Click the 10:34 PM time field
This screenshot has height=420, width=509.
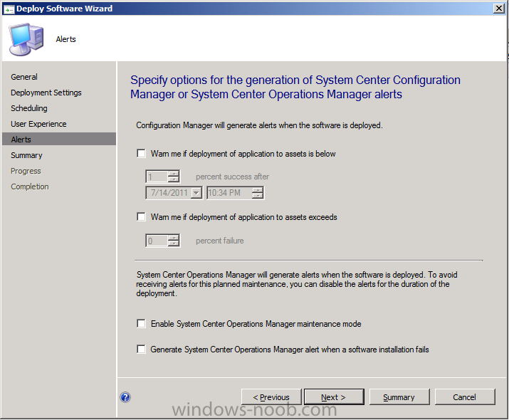(x=229, y=193)
